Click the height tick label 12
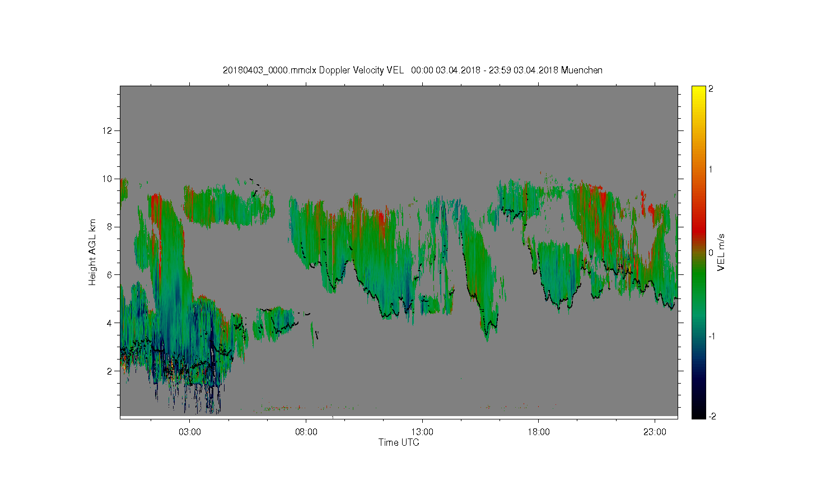840x504 pixels. tap(108, 130)
